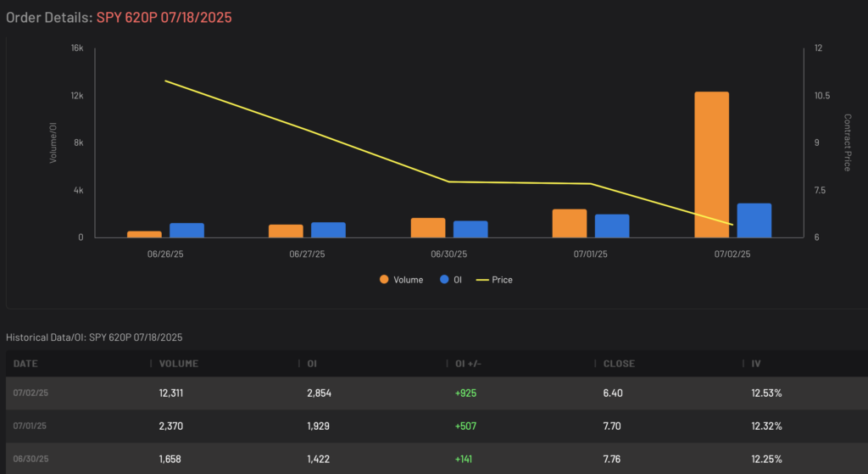Click the close price 7.76
Screen dimensions: 868x474
(612, 459)
